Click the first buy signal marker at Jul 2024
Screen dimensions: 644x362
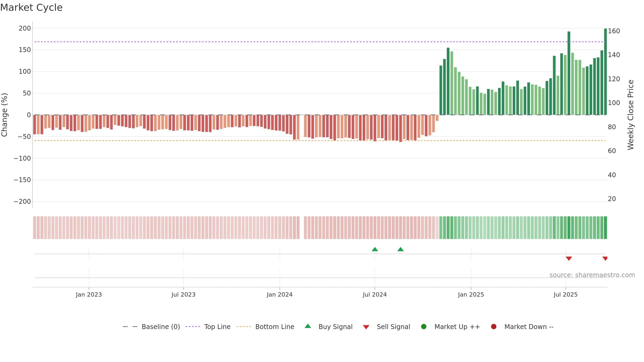(x=375, y=249)
